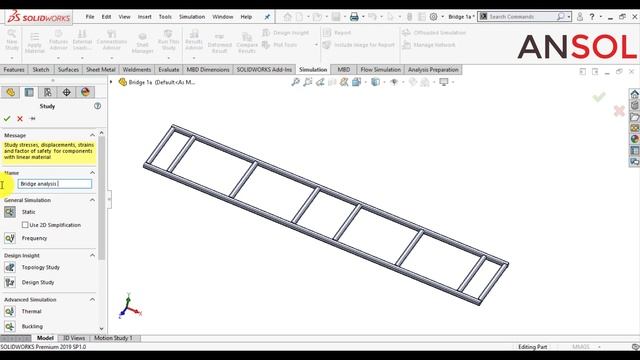Click the Editing Part status text

point(532,347)
